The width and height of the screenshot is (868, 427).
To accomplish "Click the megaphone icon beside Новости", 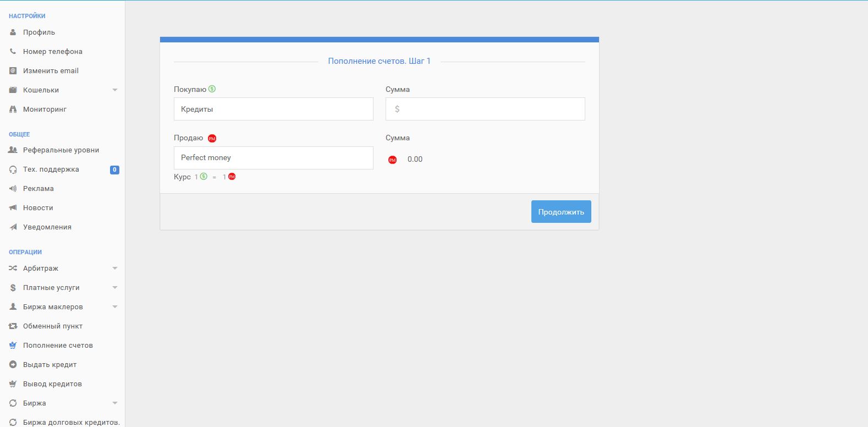I will click(x=13, y=208).
